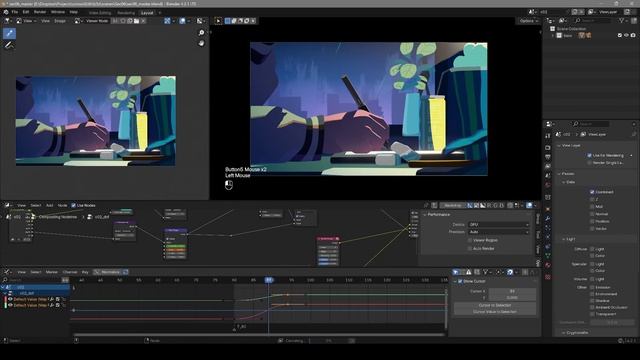Click the View Layer properties tab icon
Image resolution: width=640 pixels, height=360 pixels.
pyautogui.click(x=548, y=166)
